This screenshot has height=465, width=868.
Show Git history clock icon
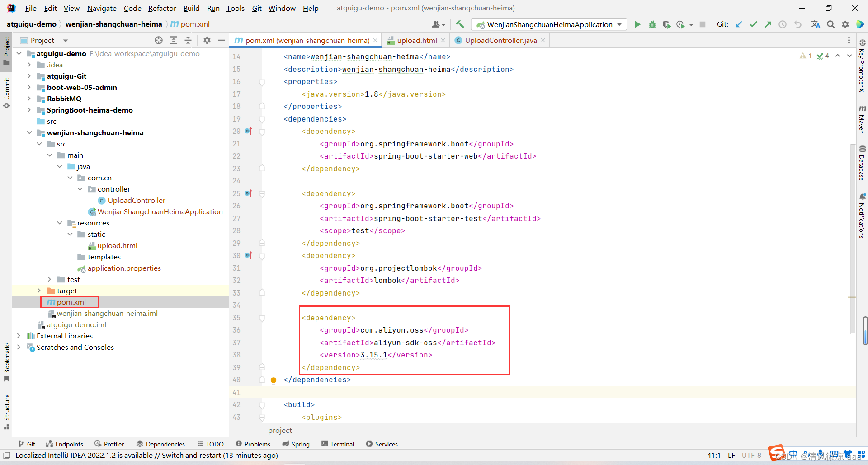click(783, 24)
